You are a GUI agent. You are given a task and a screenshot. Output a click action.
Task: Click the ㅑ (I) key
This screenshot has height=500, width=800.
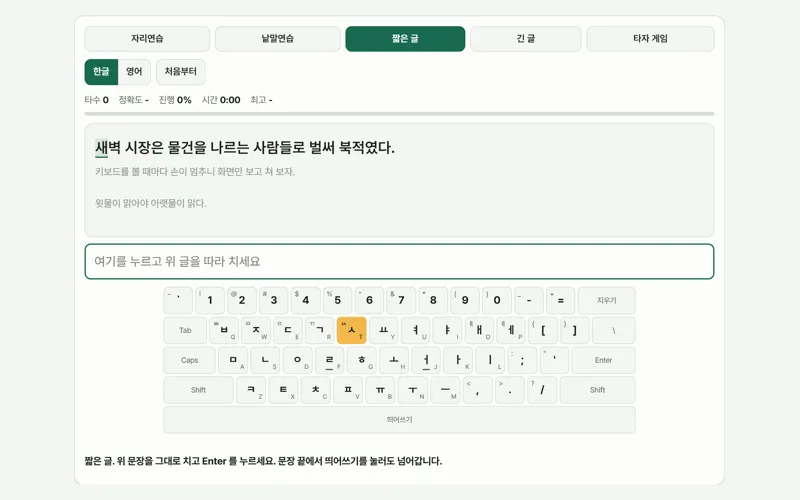[447, 330]
